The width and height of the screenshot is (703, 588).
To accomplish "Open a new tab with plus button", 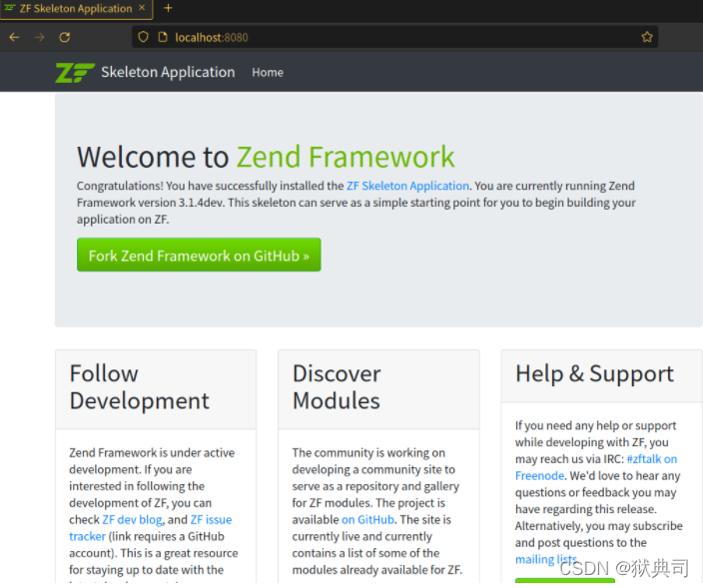I will [168, 8].
